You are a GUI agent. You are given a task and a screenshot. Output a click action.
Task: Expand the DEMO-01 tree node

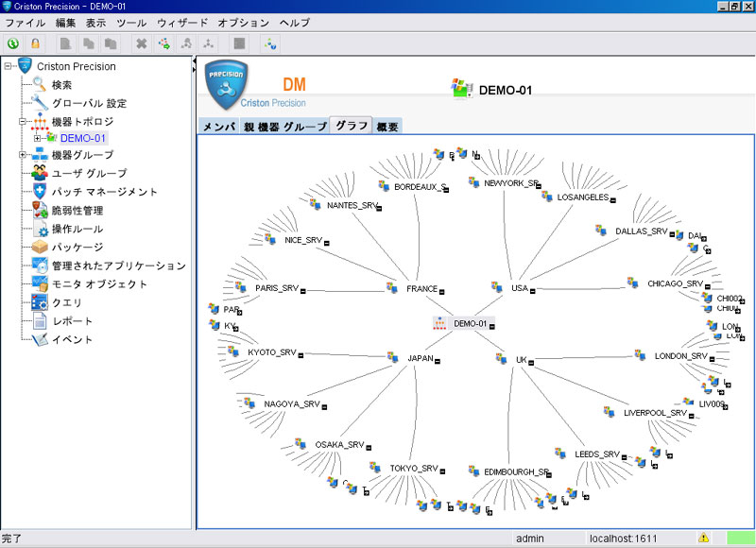(x=37, y=138)
